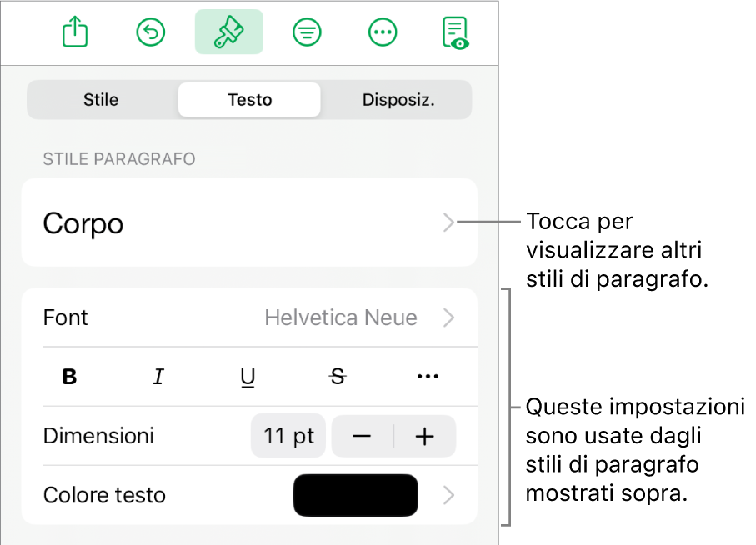Toggle underline U formatting

pos(248,377)
